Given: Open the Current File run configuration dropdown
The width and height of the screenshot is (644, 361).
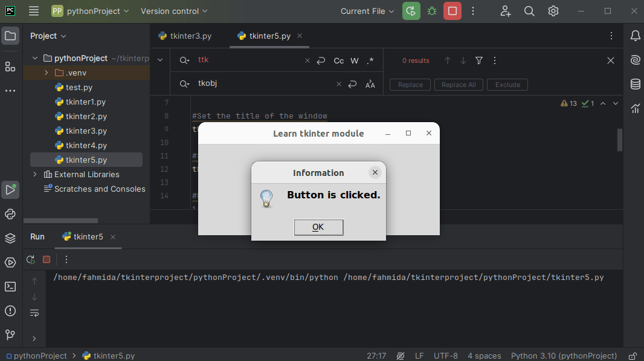Looking at the screenshot, I should coord(367,11).
